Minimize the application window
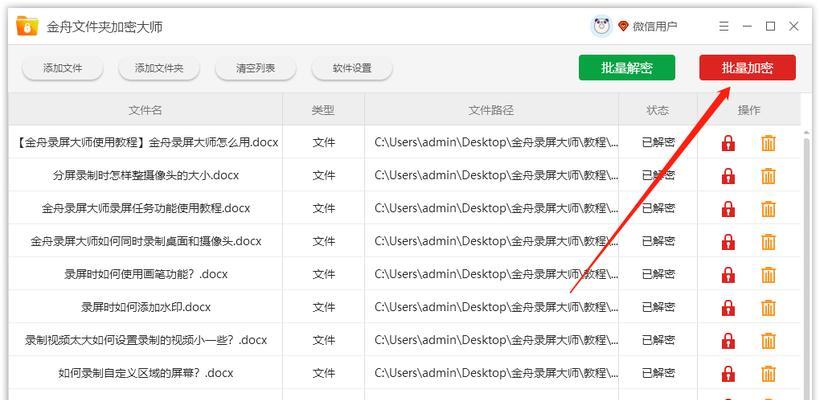Screen dimensions: 820x400 [x=747, y=26]
